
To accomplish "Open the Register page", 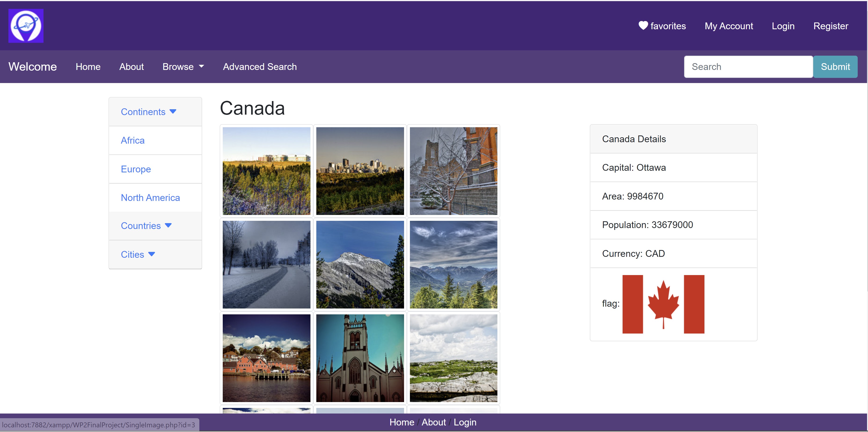I will pos(831,26).
